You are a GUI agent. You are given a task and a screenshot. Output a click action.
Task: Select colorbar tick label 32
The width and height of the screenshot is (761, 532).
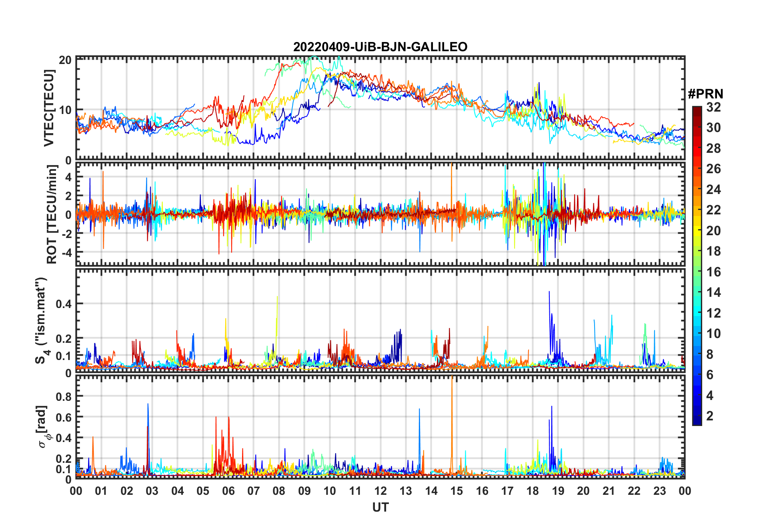[713, 107]
